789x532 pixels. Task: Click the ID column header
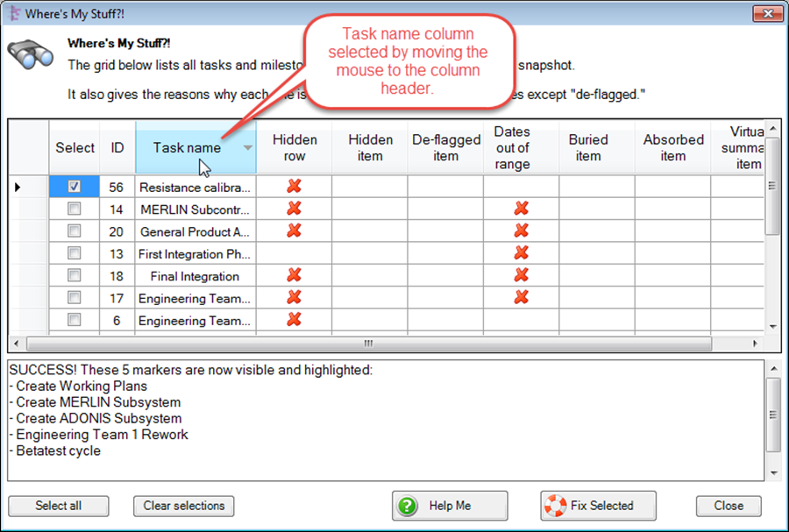pos(117,147)
